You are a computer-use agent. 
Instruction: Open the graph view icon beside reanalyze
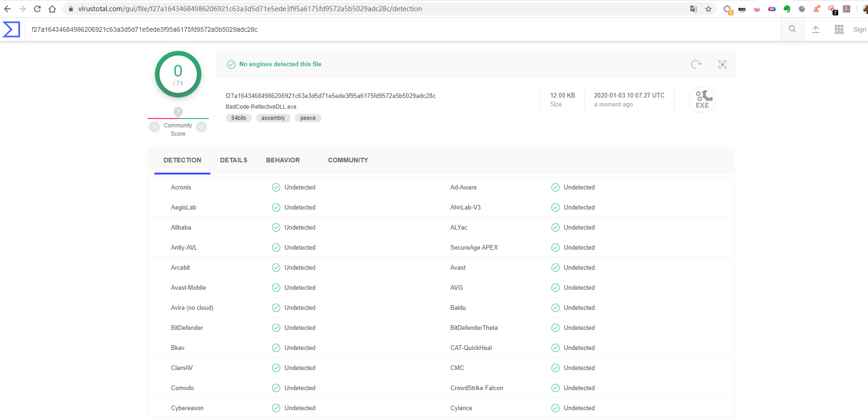722,64
